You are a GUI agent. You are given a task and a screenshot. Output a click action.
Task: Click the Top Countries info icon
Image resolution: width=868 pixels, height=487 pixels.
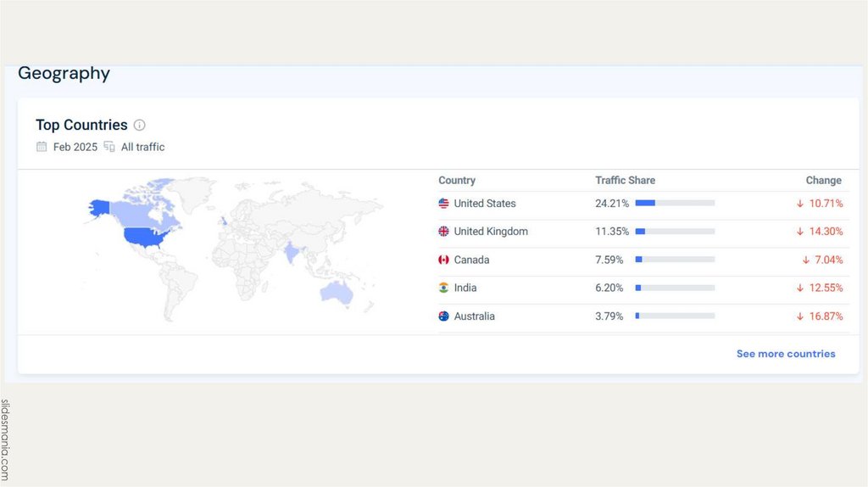click(140, 126)
